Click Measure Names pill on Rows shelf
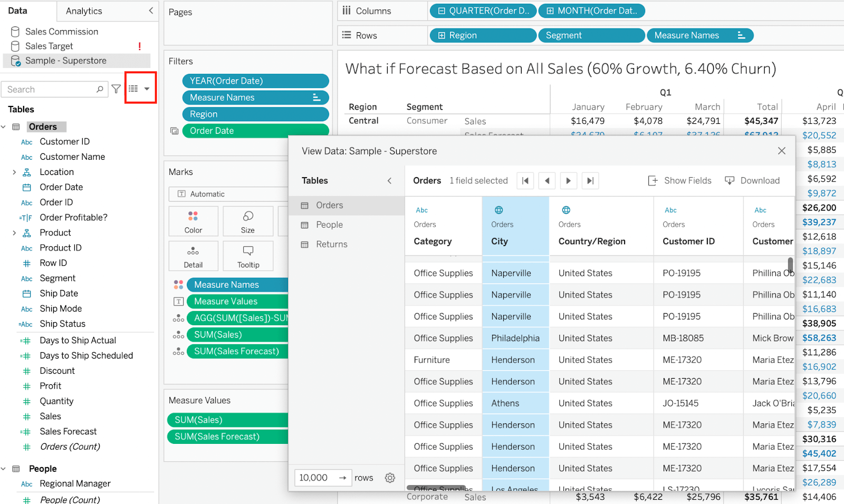The width and height of the screenshot is (844, 504). tap(700, 35)
